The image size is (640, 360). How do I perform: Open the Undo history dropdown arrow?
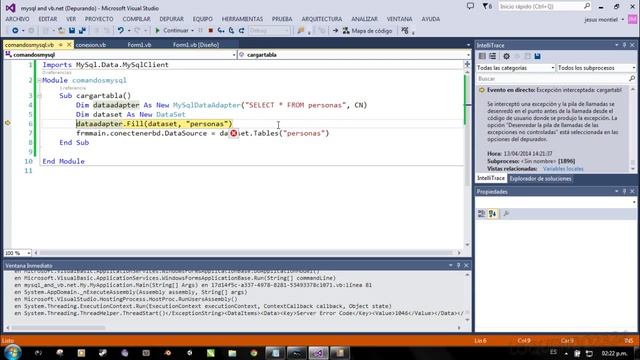[x=129, y=31]
